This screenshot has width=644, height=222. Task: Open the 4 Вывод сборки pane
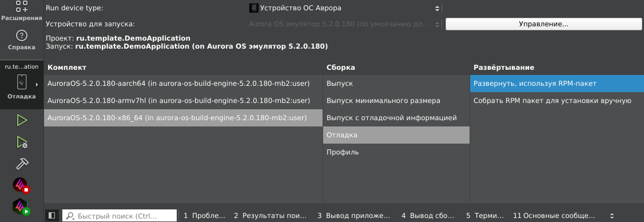[428, 216]
